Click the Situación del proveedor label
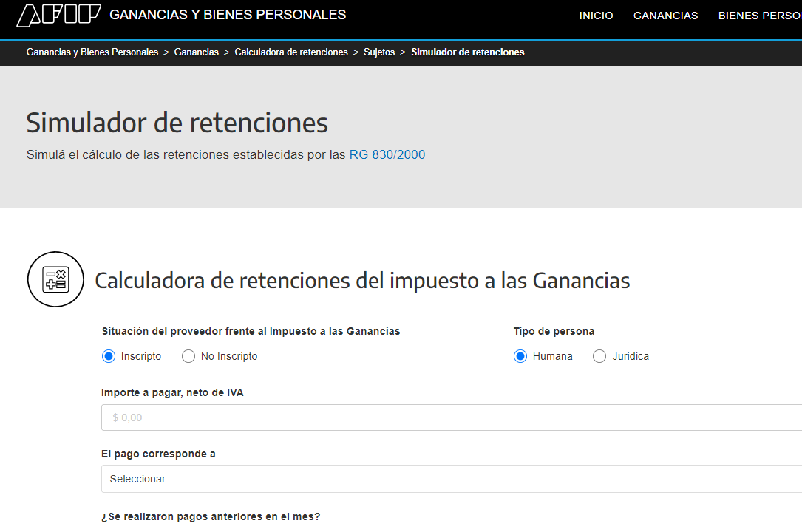Image resolution: width=802 pixels, height=532 pixels. point(251,331)
